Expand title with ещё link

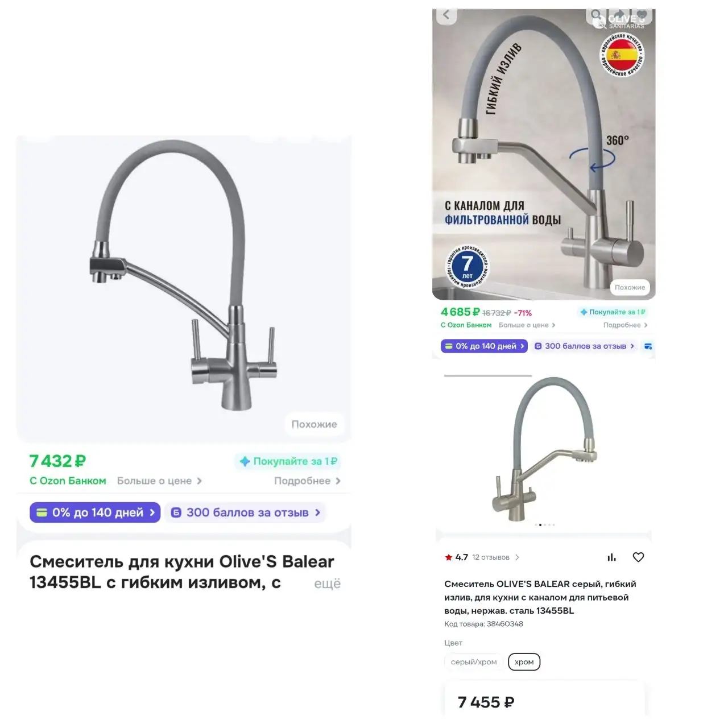coord(328,584)
